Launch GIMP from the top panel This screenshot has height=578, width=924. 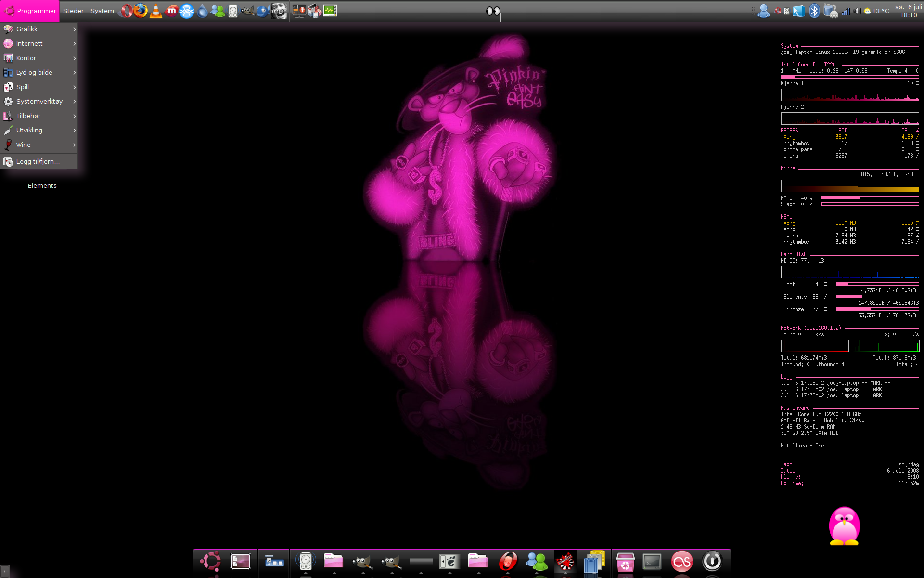248,11
